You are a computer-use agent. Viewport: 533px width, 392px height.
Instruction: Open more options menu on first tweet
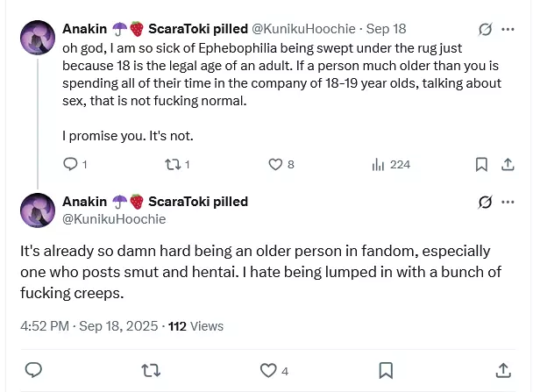[508, 29]
